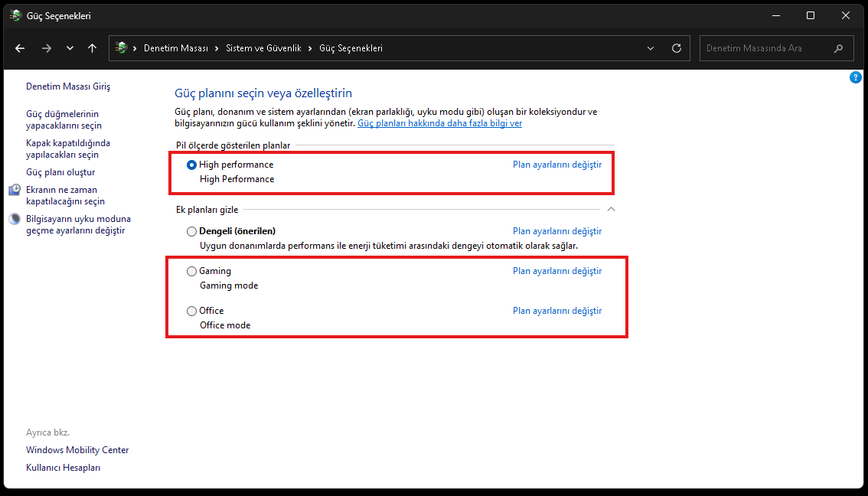Click the clock icon beside Ekranın ne zaman

point(15,191)
